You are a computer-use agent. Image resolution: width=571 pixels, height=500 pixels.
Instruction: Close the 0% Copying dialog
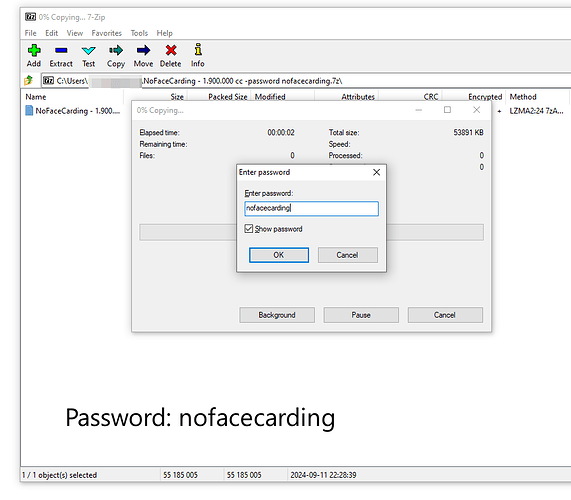pos(476,110)
